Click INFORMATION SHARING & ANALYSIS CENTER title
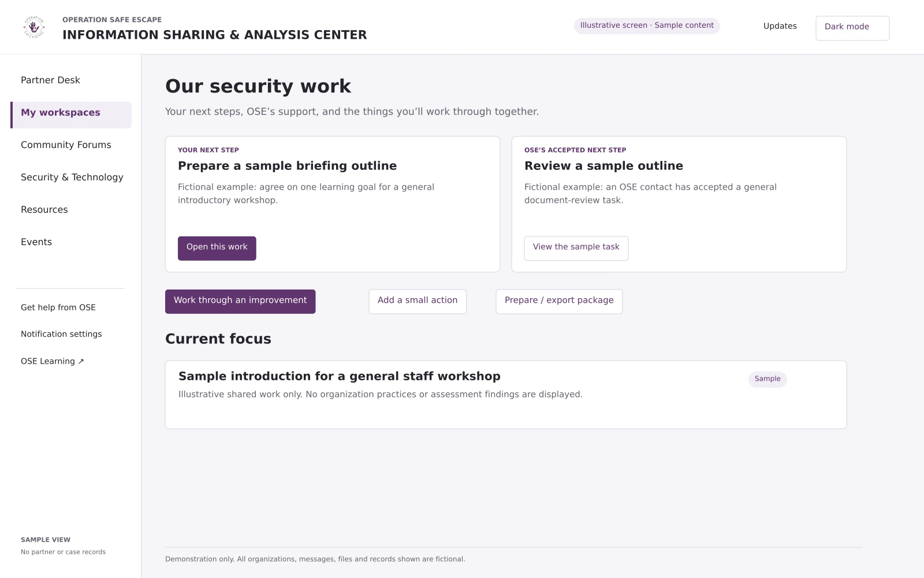 click(215, 35)
